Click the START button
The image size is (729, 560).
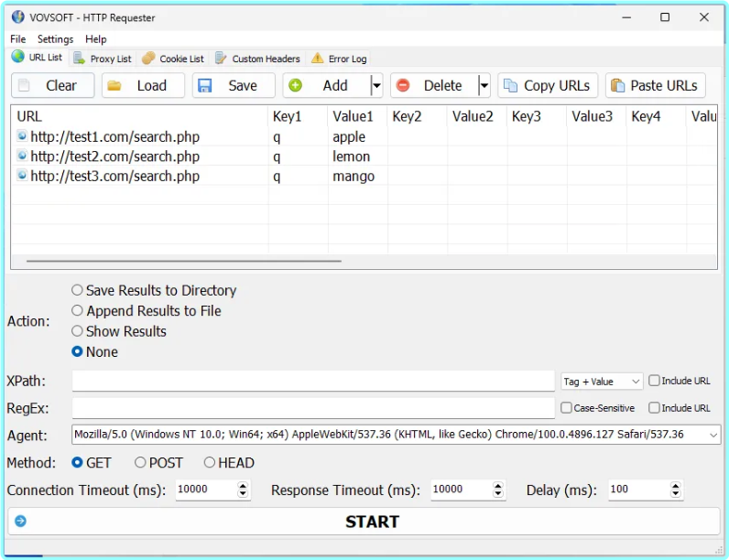tap(364, 521)
